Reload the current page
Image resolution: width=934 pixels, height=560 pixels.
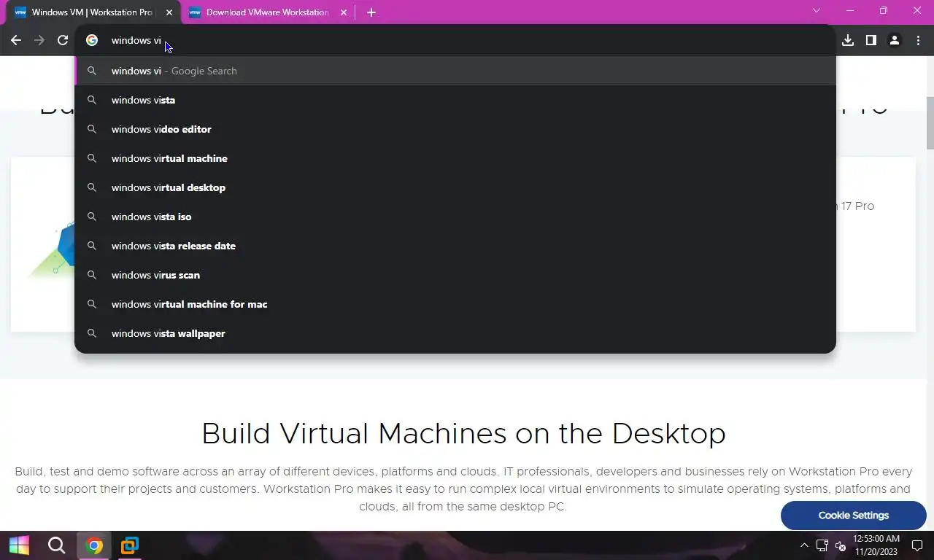pos(63,40)
